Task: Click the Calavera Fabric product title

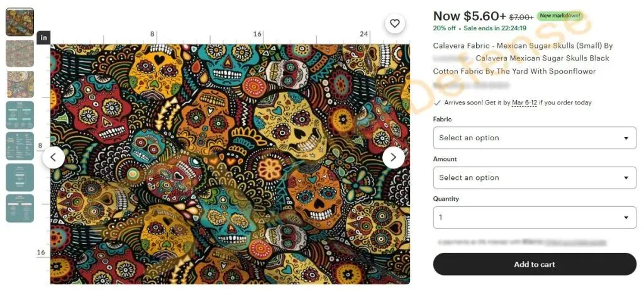Action: [523, 46]
